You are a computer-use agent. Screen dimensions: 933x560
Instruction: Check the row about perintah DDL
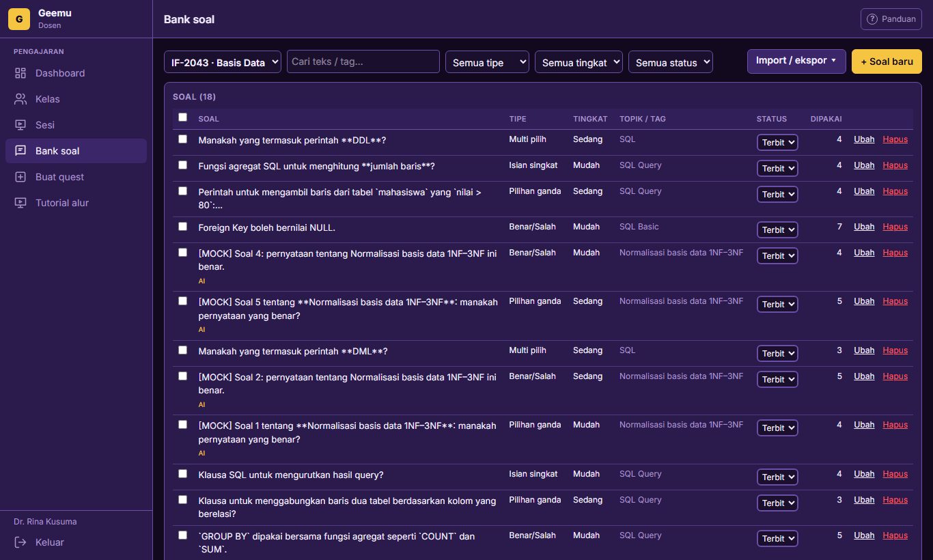[182, 139]
